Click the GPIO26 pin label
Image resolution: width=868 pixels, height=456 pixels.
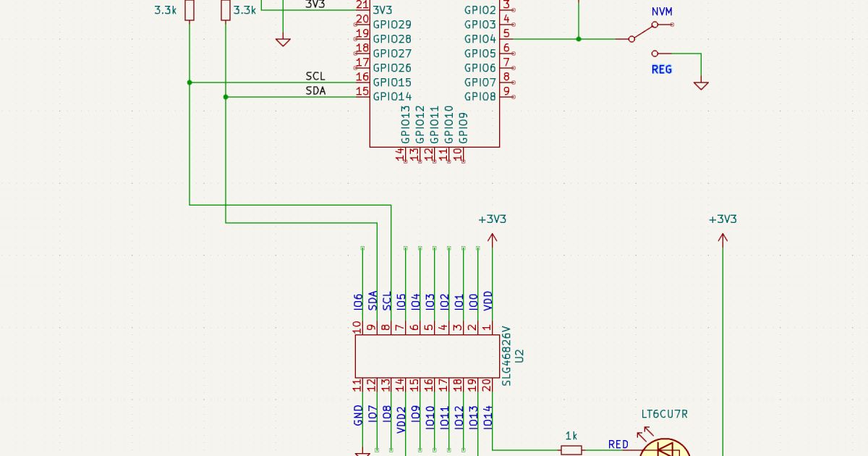pos(392,68)
